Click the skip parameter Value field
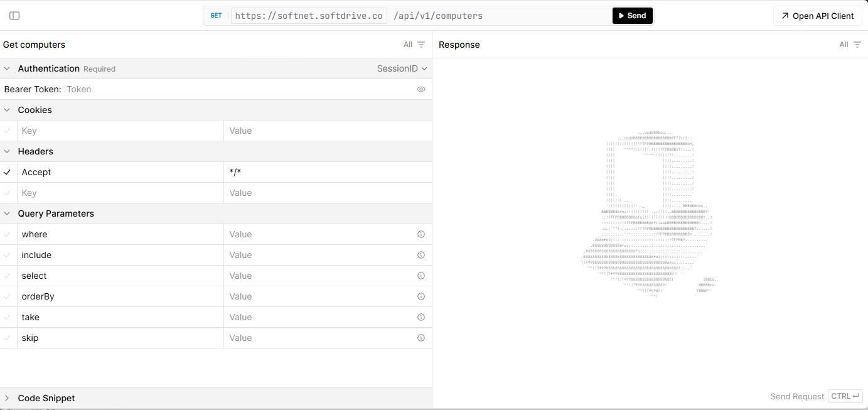Image resolution: width=868 pixels, height=410 pixels. [x=319, y=338]
